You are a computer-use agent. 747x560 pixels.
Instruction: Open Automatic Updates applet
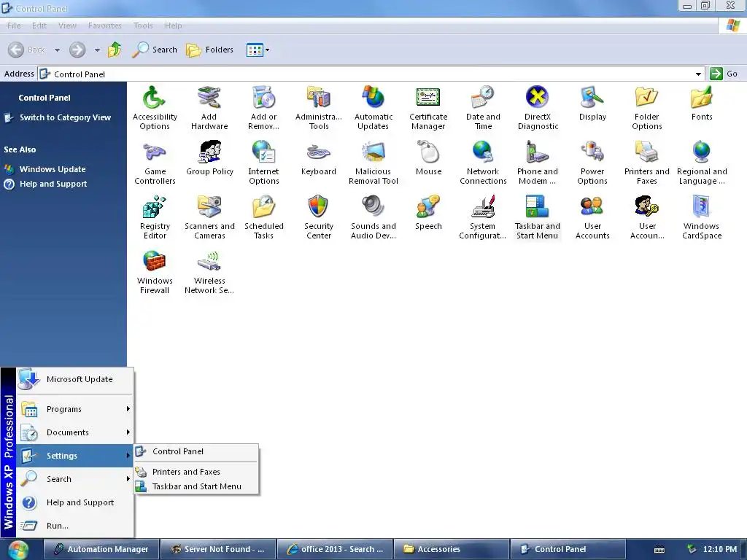(373, 108)
